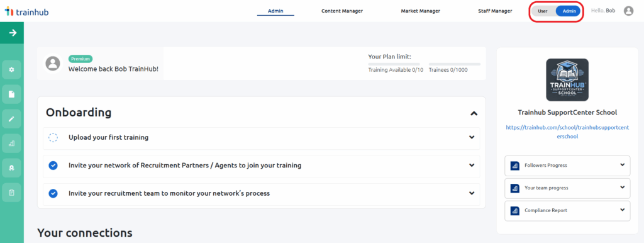644x243 pixels.
Task: Click the badge award icon in the sidebar
Action: tap(11, 168)
